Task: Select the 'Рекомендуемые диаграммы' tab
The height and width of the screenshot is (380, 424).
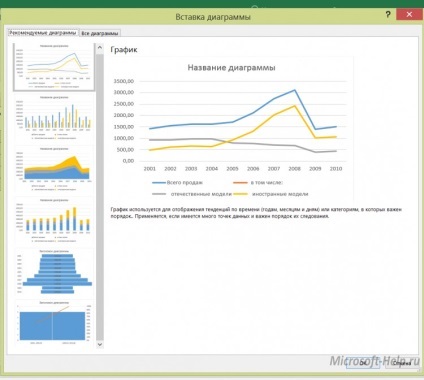Action: coord(43,33)
